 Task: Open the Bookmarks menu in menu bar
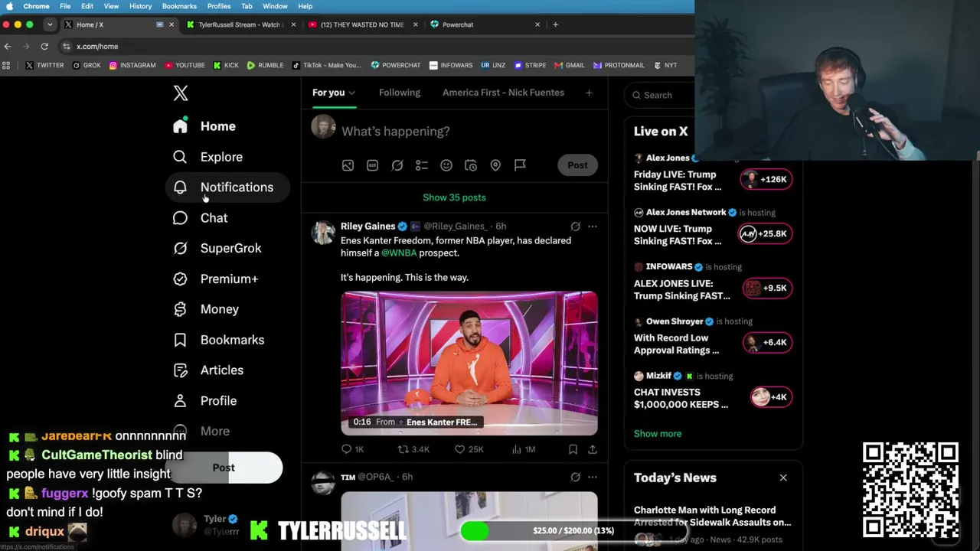tap(179, 6)
